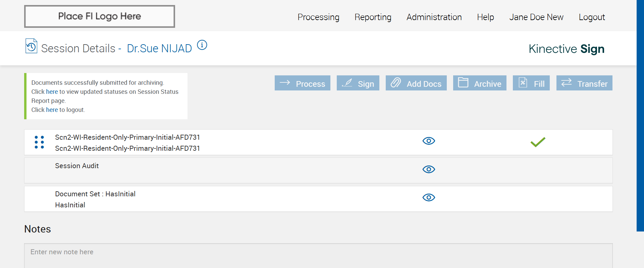The height and width of the screenshot is (268, 644).
Task: View the HasInitial Document Set via eye icon
Action: pyautogui.click(x=429, y=198)
